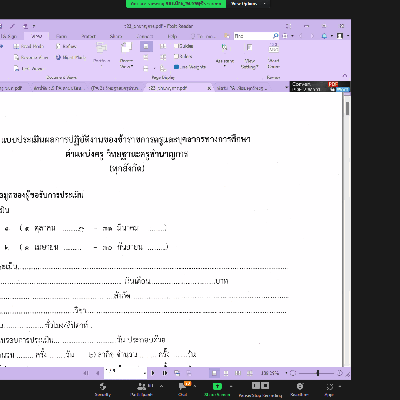Screen dimensions: 400x400
Task: Switch to the View ribbon tab
Action: 37,36
